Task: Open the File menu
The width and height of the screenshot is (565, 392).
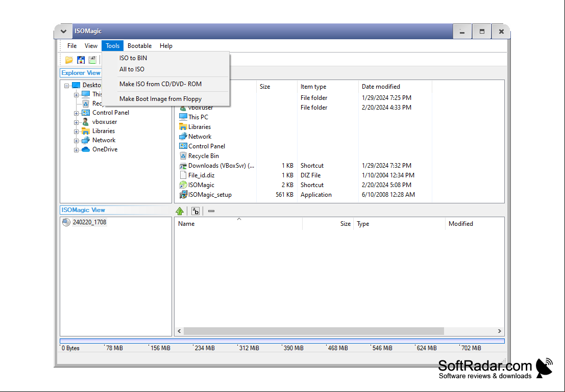Action: coord(72,46)
